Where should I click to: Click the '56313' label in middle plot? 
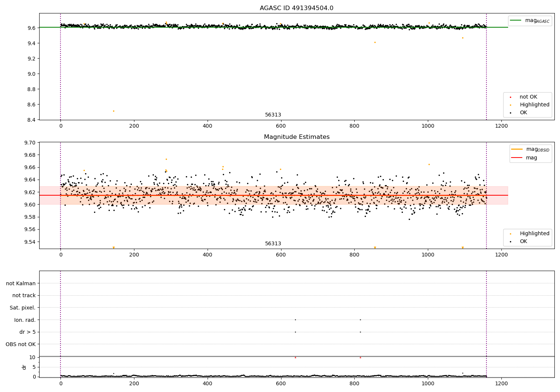273,244
